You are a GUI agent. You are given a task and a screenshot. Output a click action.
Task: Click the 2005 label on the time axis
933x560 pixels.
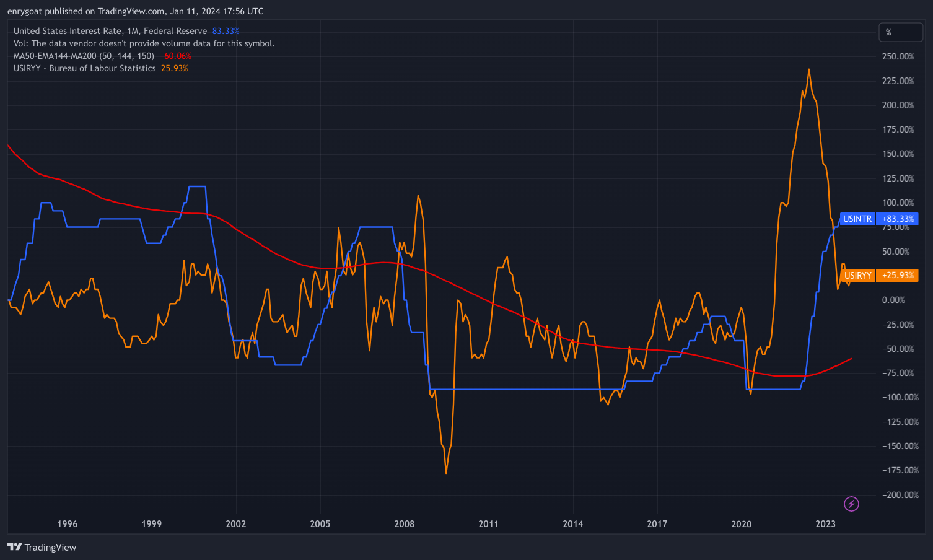point(320,524)
